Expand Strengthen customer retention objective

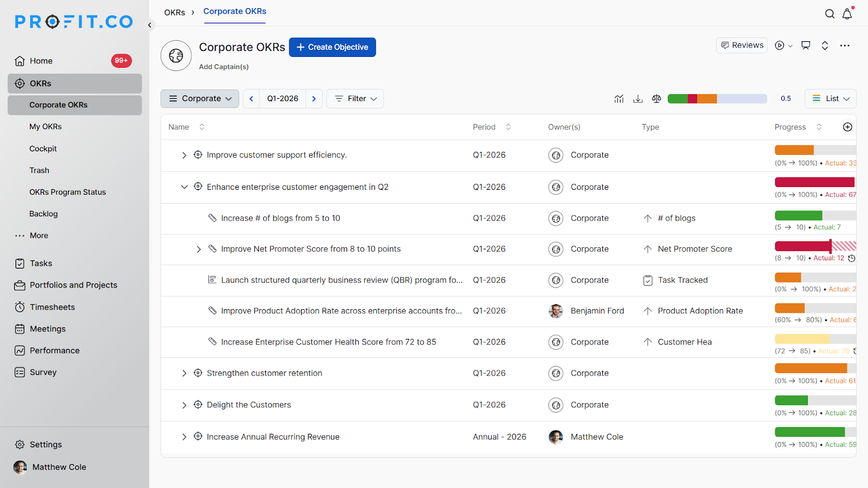click(x=184, y=373)
